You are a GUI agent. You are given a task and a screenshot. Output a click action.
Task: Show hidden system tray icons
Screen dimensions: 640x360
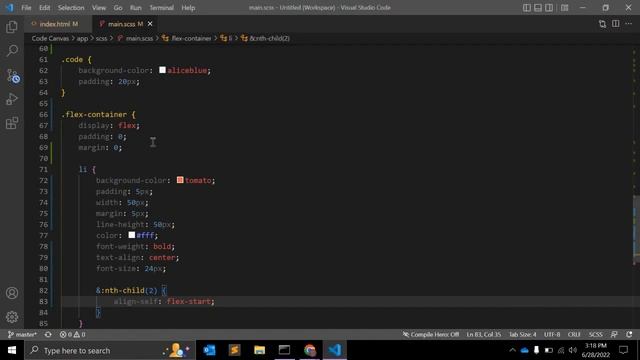tap(512, 350)
